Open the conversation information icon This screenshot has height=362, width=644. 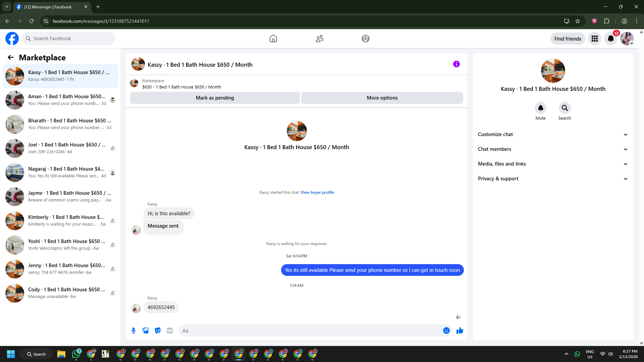pos(456,64)
